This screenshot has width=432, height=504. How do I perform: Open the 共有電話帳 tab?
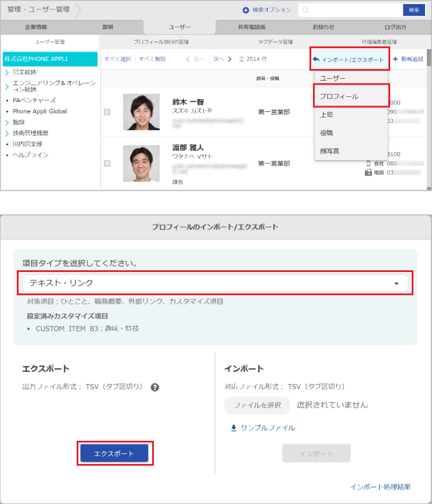252,27
